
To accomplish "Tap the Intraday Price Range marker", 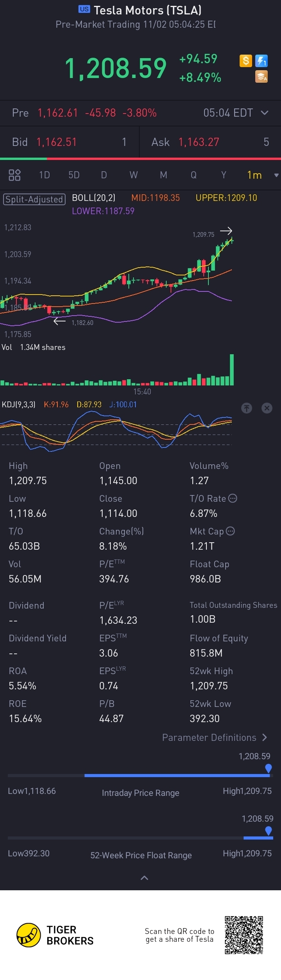I will 269,768.
